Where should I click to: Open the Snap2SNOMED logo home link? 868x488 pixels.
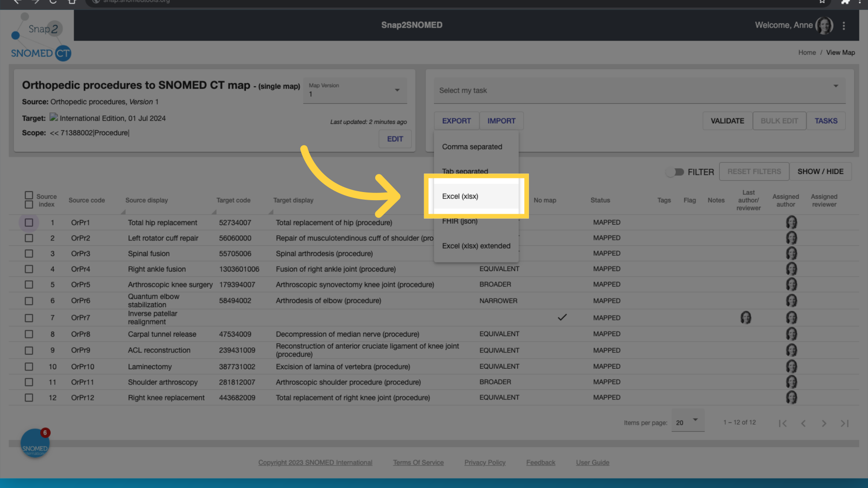click(41, 37)
